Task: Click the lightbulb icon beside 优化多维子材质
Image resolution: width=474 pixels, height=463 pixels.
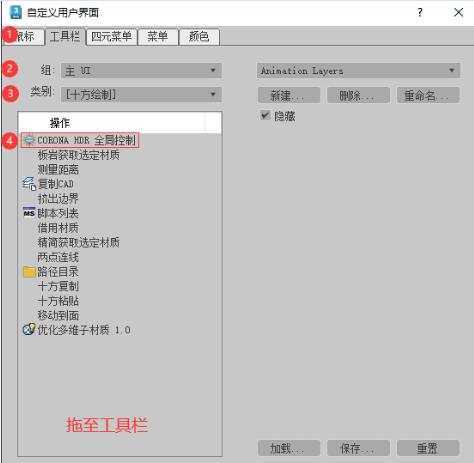Action: point(29,329)
